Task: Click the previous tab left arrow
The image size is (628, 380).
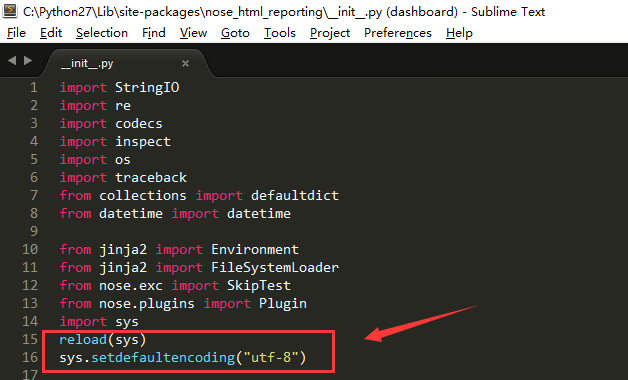Action: tap(12, 60)
